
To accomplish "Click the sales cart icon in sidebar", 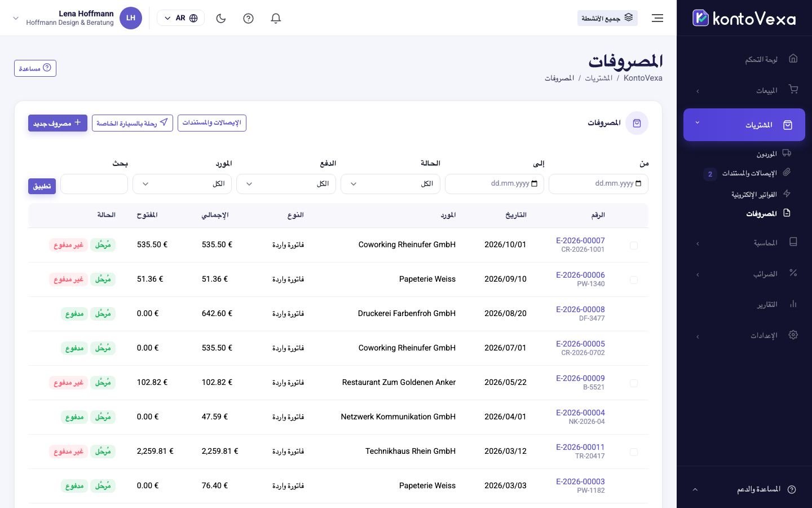I will (793, 89).
